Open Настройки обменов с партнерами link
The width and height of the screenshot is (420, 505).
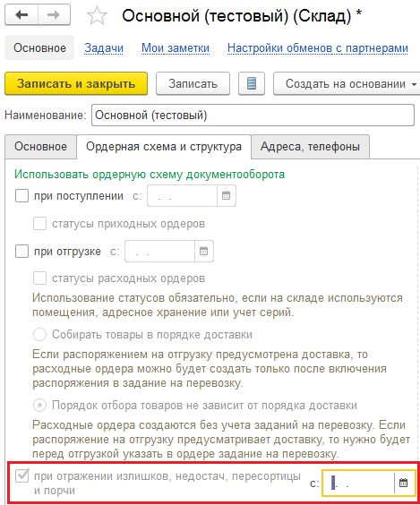coord(318,48)
